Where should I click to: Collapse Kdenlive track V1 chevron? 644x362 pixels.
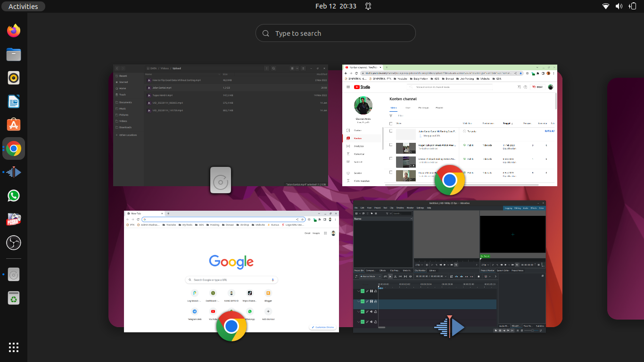358,301
